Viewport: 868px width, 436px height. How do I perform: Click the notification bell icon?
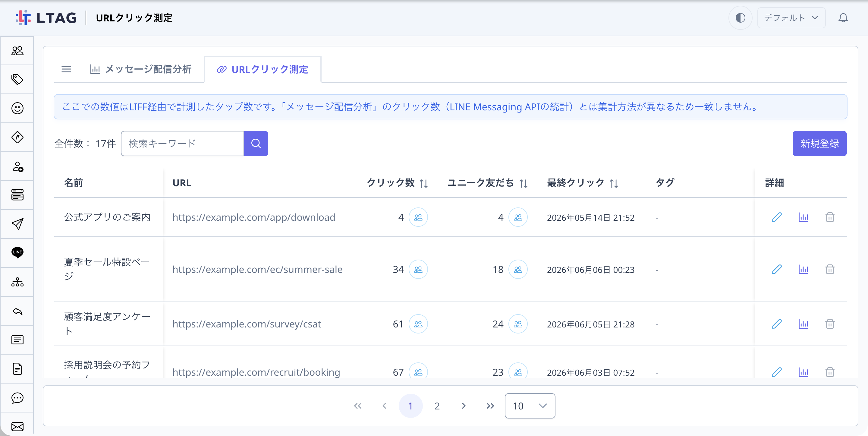(843, 17)
